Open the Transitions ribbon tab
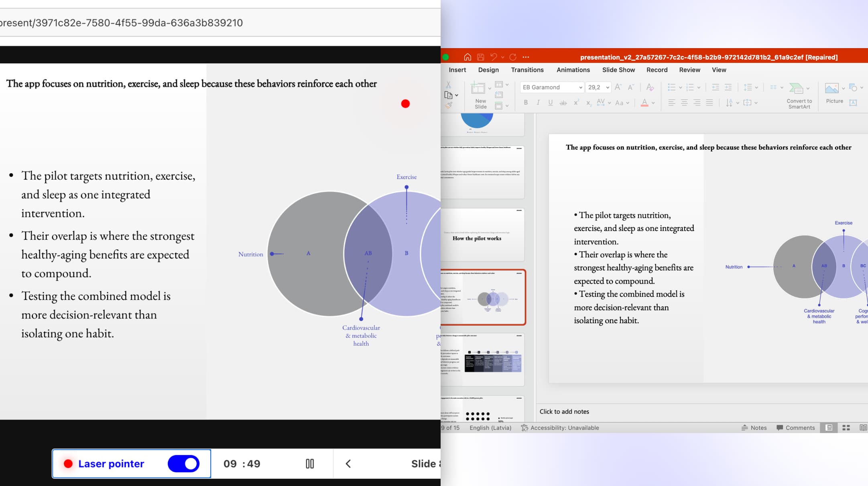The image size is (868, 486). [x=527, y=70]
